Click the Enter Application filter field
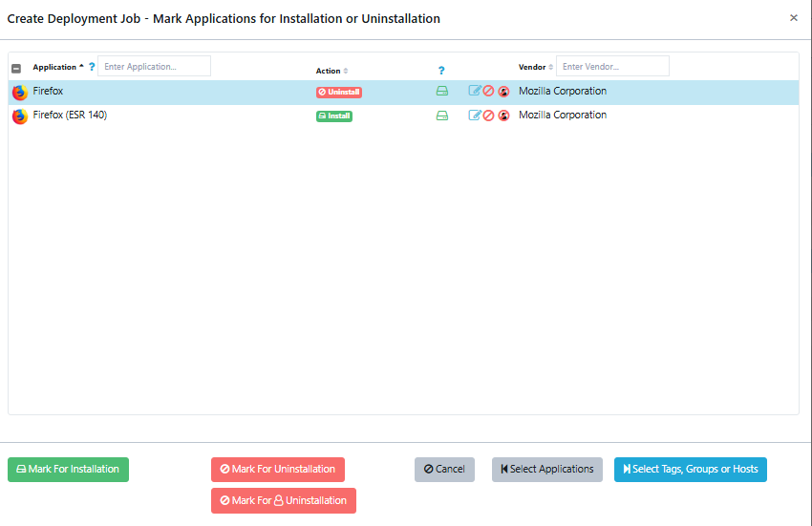812x526 pixels. (x=154, y=67)
